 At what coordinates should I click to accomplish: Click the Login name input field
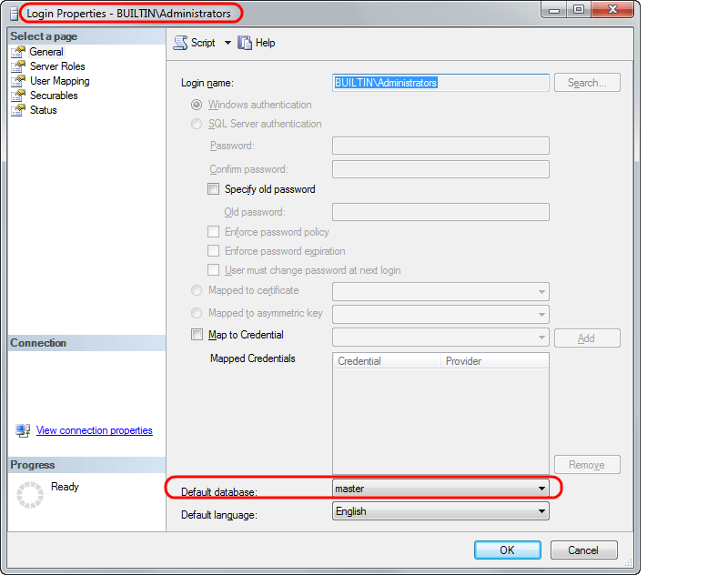point(440,83)
